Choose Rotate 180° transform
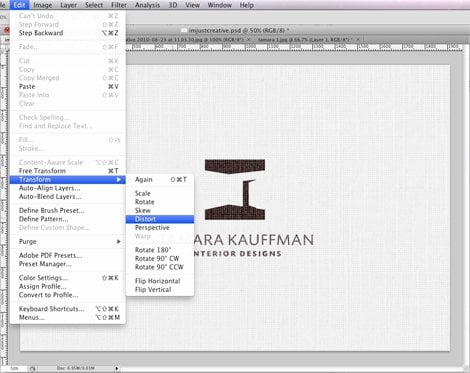Screen dimensions: 470x373 tap(160, 250)
